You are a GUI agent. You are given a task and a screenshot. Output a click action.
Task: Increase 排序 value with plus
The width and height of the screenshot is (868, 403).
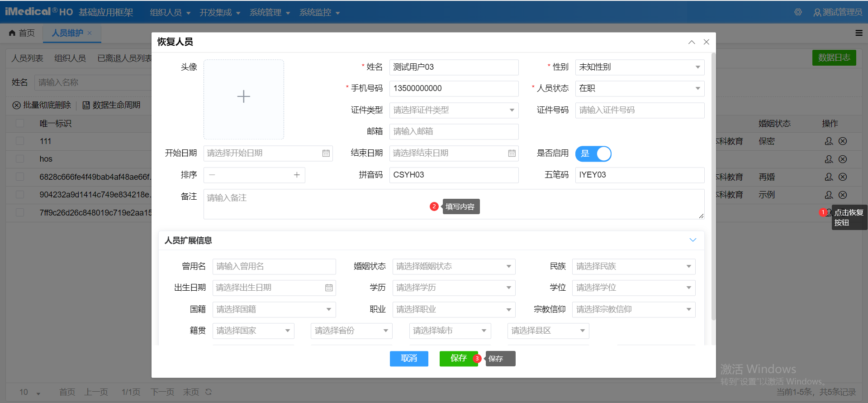tap(297, 175)
